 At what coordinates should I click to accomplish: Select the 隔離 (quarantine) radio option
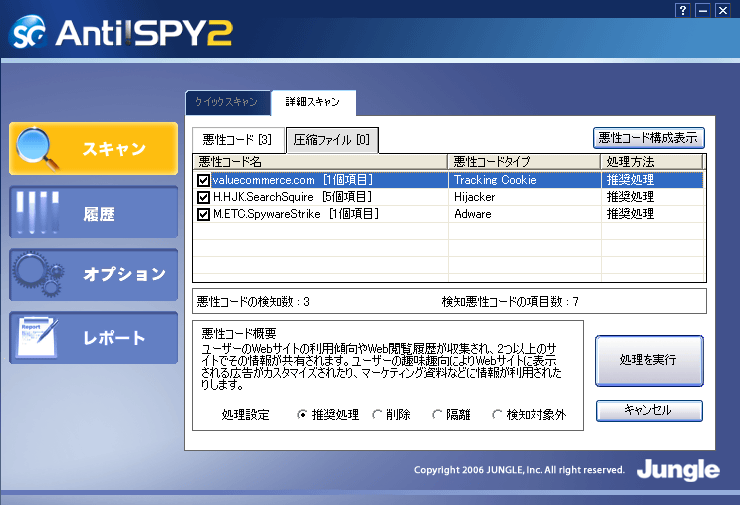click(437, 414)
